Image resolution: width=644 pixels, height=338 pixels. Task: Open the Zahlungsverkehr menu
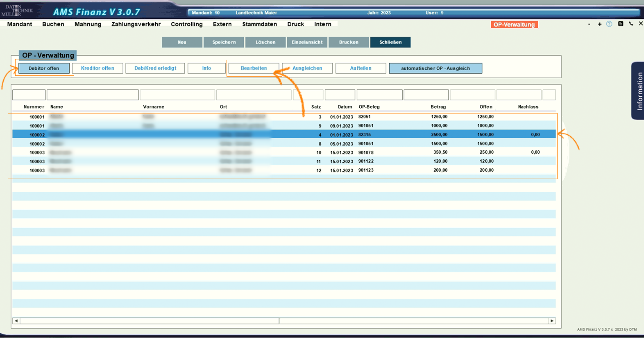point(136,24)
